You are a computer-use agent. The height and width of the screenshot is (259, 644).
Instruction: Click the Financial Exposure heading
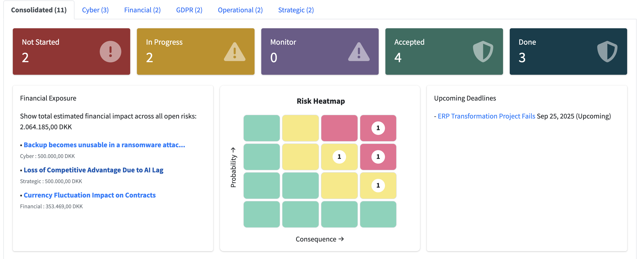click(48, 98)
